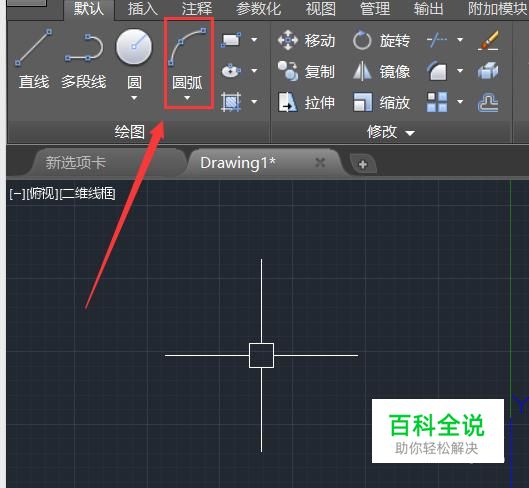The width and height of the screenshot is (529, 488).
Task: Click the [俯视] view control
Action: click(43, 194)
